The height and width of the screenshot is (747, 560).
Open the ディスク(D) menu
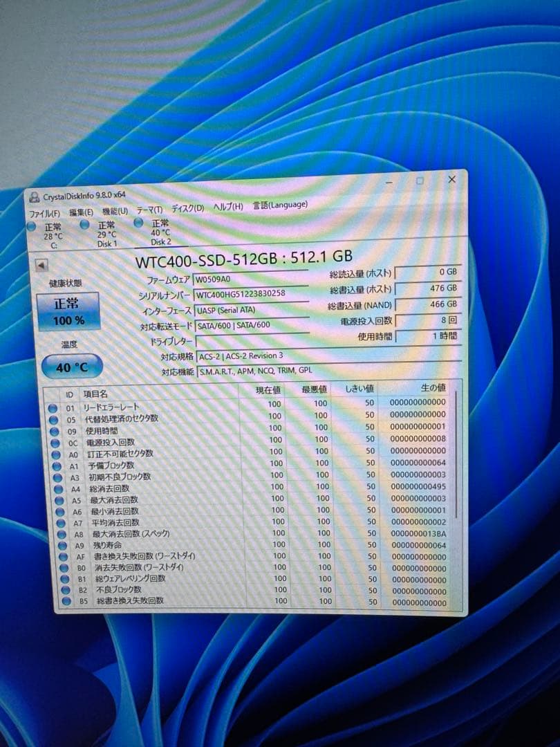click(x=187, y=208)
